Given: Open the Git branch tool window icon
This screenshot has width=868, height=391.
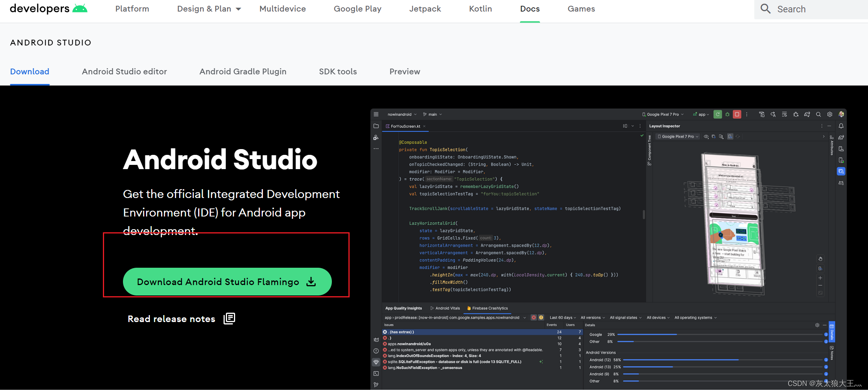Looking at the screenshot, I should (376, 385).
